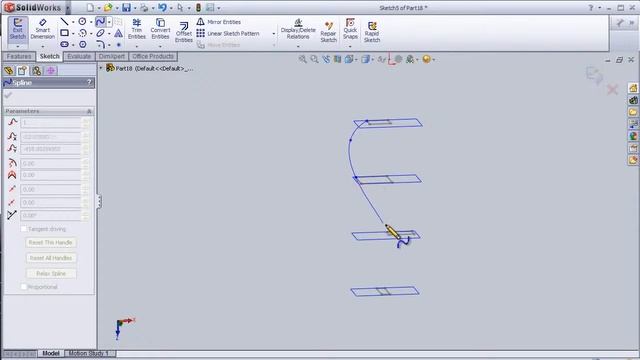The height and width of the screenshot is (360, 640).
Task: Open the SolidWorks menu flyout arrow
Action: (x=68, y=8)
